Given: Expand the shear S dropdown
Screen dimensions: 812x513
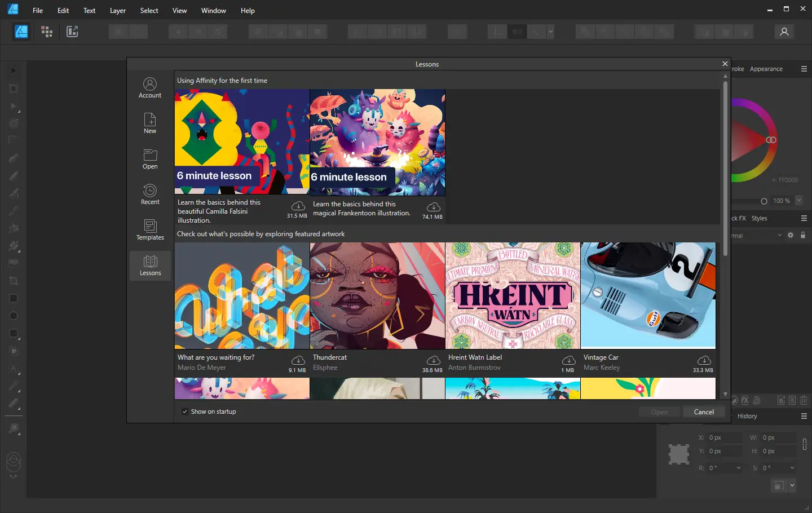Looking at the screenshot, I should 792,468.
